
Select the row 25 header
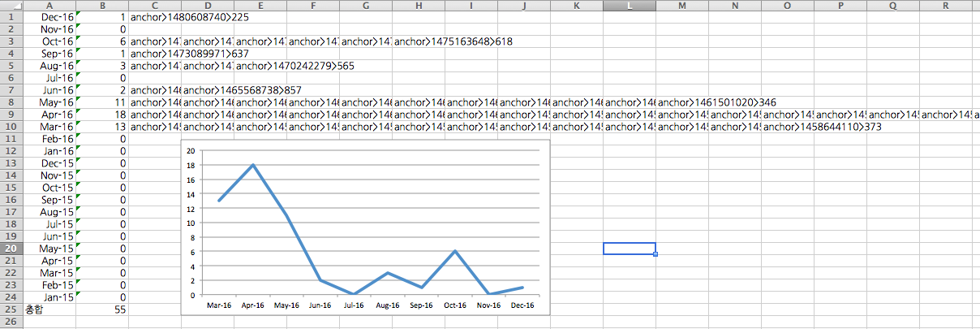(x=11, y=310)
